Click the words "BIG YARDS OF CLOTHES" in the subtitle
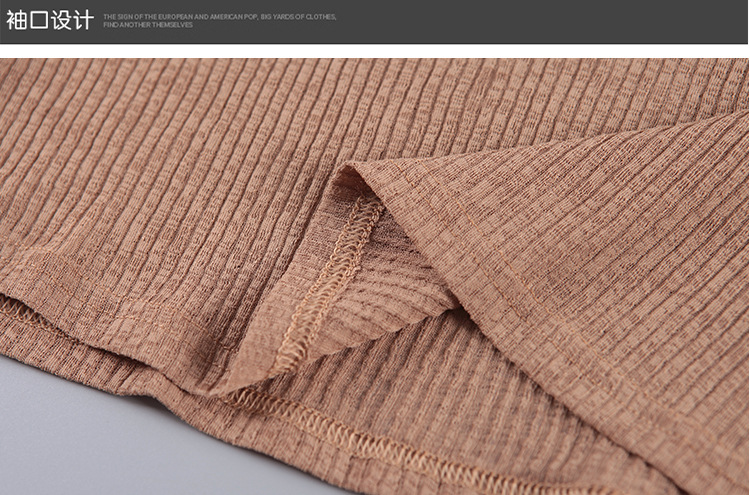The image size is (750, 495). (298, 17)
